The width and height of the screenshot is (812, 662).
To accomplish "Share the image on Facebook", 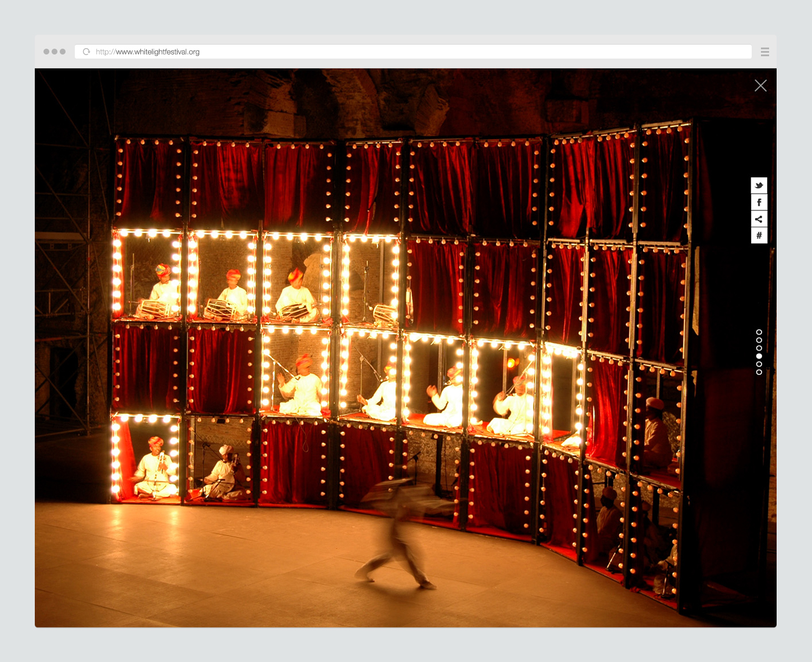I will pyautogui.click(x=759, y=202).
